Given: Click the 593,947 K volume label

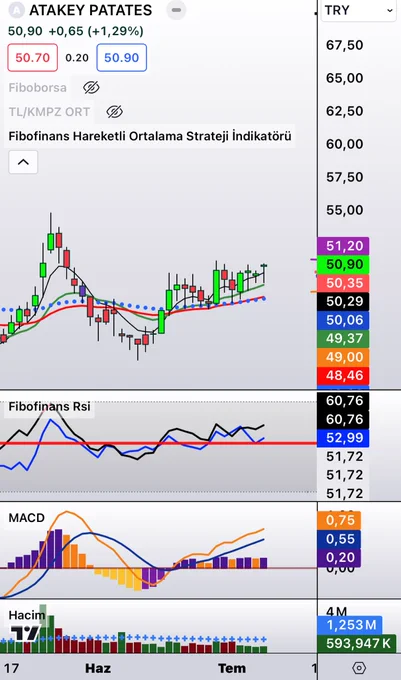Looking at the screenshot, I should click(x=357, y=644).
